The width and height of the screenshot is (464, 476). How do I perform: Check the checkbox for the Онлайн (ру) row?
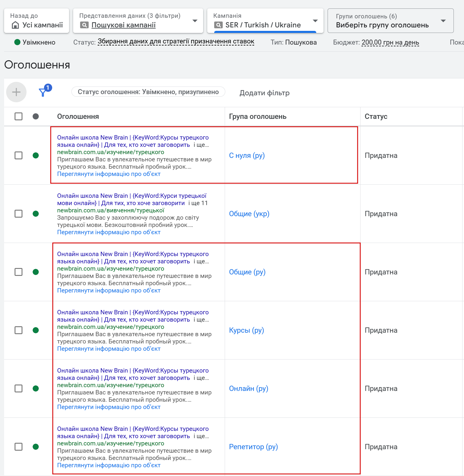pyautogui.click(x=18, y=389)
